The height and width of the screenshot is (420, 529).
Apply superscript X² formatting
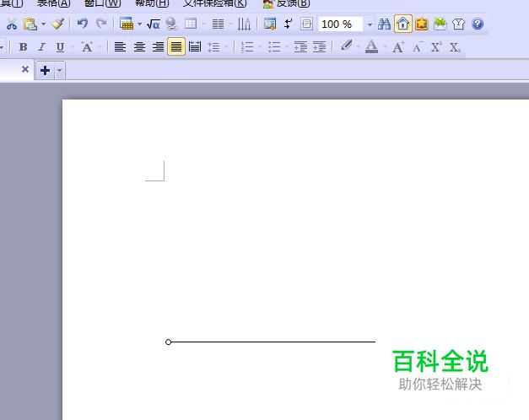pyautogui.click(x=436, y=47)
